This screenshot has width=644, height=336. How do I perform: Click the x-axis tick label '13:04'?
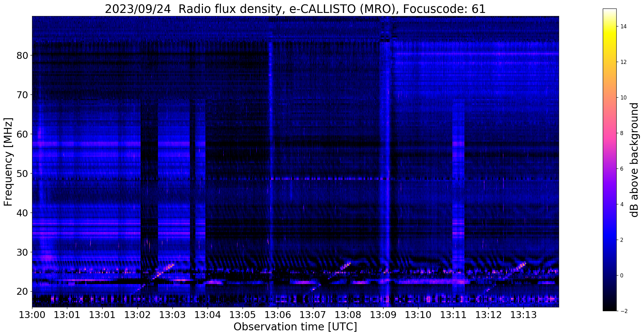coord(208,315)
